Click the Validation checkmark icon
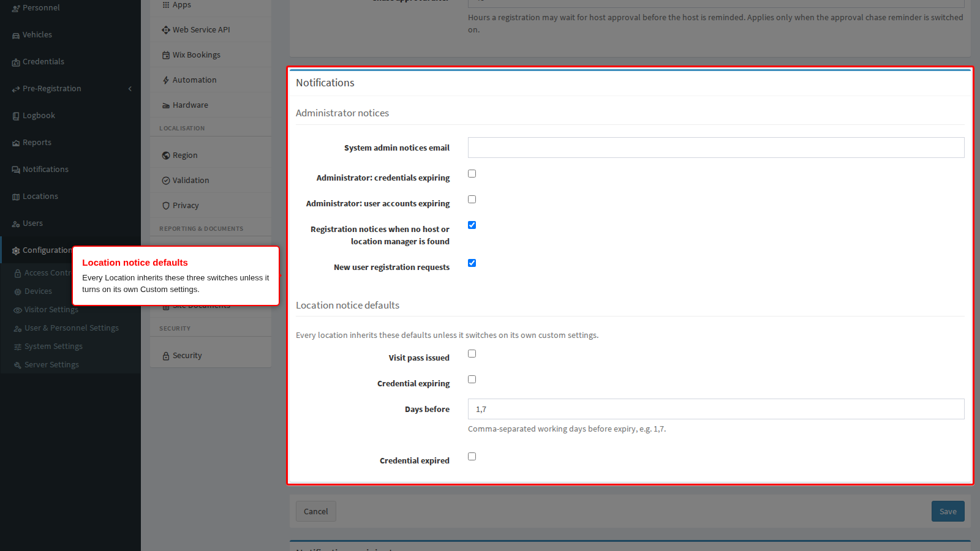 click(166, 181)
